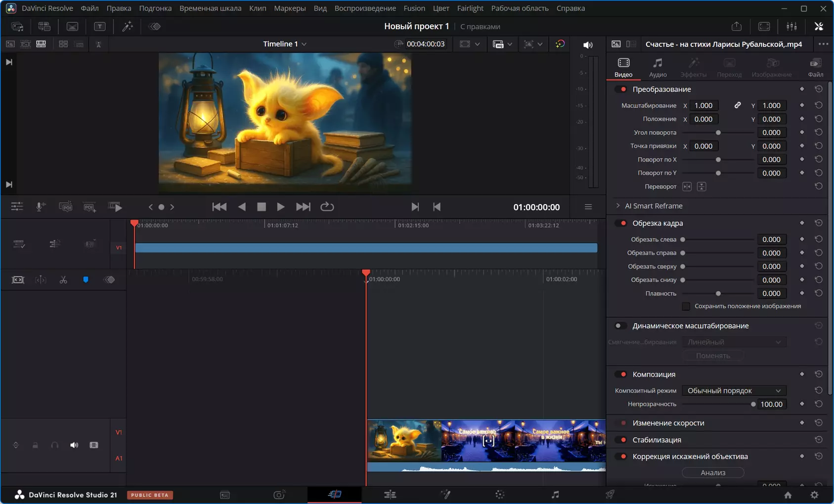This screenshot has width=834, height=504.
Task: Reset the Преобразование section
Action: (x=819, y=89)
